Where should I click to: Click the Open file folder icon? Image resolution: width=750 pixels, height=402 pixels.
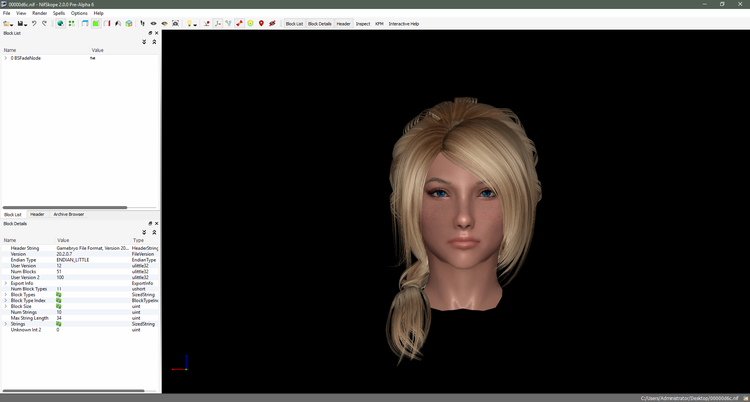point(6,23)
